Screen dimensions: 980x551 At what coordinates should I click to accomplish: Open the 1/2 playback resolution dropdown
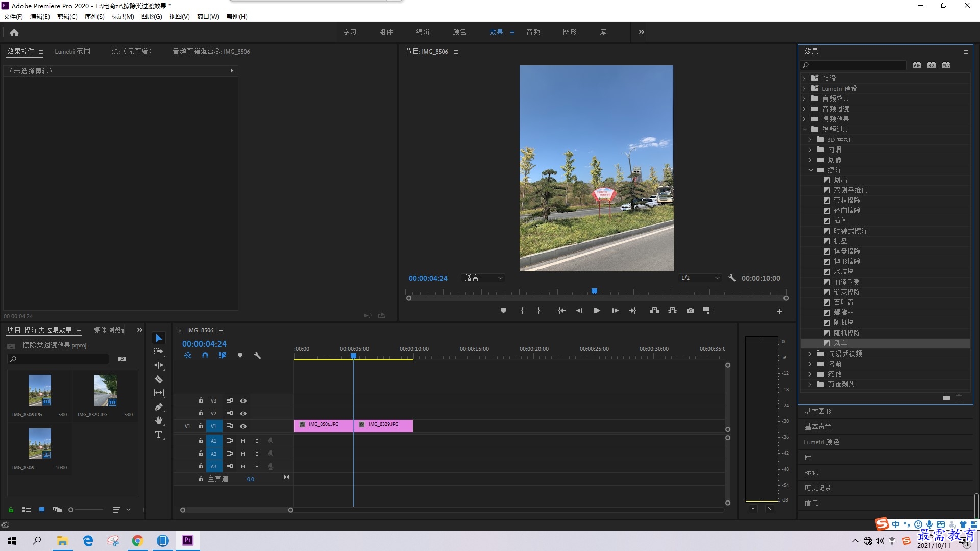point(699,278)
